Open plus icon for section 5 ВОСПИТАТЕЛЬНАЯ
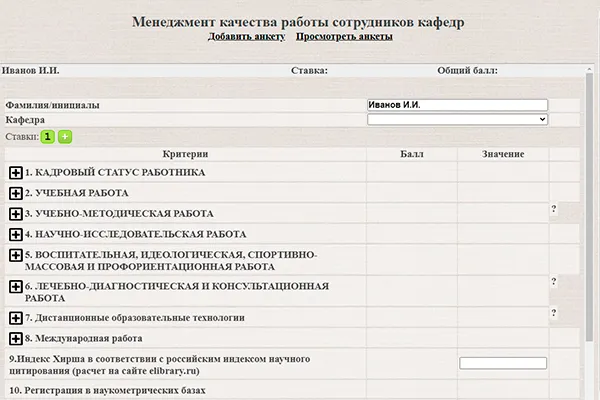Screen dimensions: 600x400 (16, 256)
